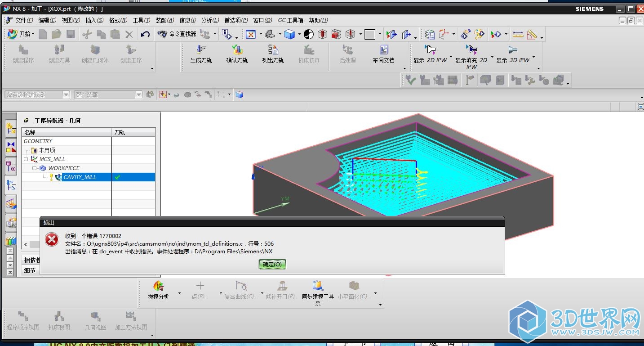Click the 加工方法视图 (Machining Method View) icon
This screenshot has height=346, width=644.
point(131,321)
